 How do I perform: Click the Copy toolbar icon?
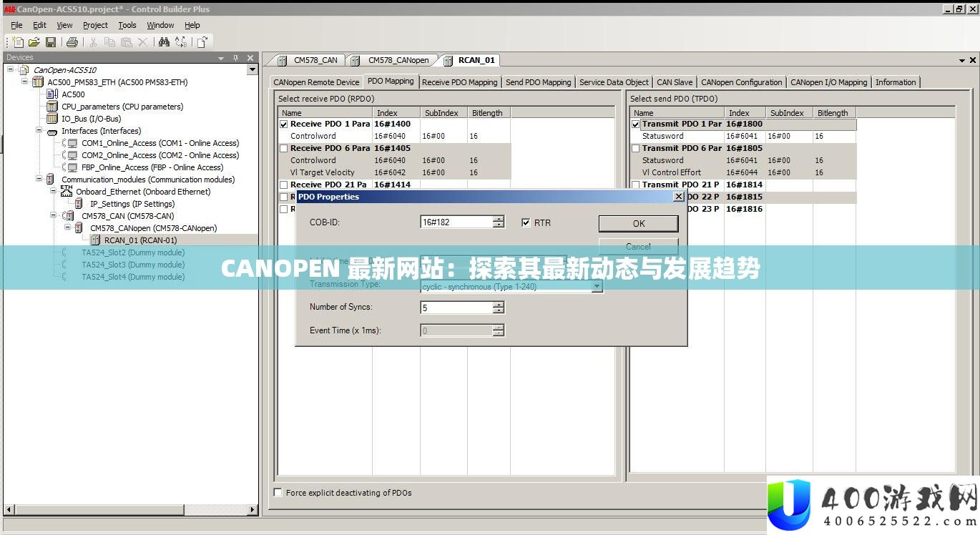coord(109,42)
